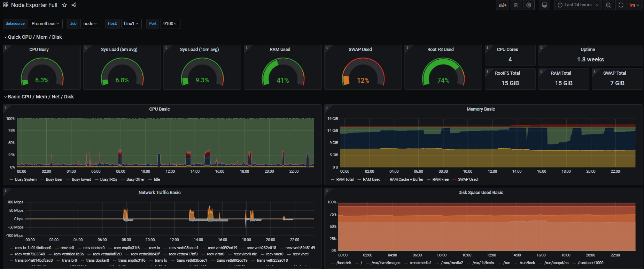Screen dimensions: 644x269
Task: Open the CPU Basic panel title menu
Action: (x=160, y=109)
